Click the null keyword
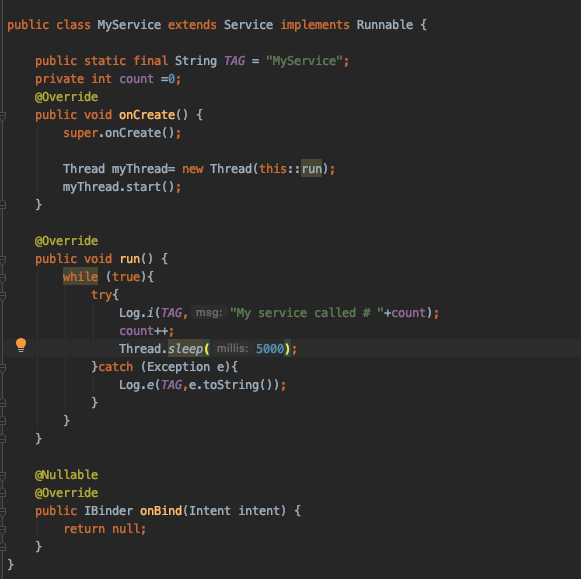This screenshot has width=581, height=579. (x=126, y=529)
